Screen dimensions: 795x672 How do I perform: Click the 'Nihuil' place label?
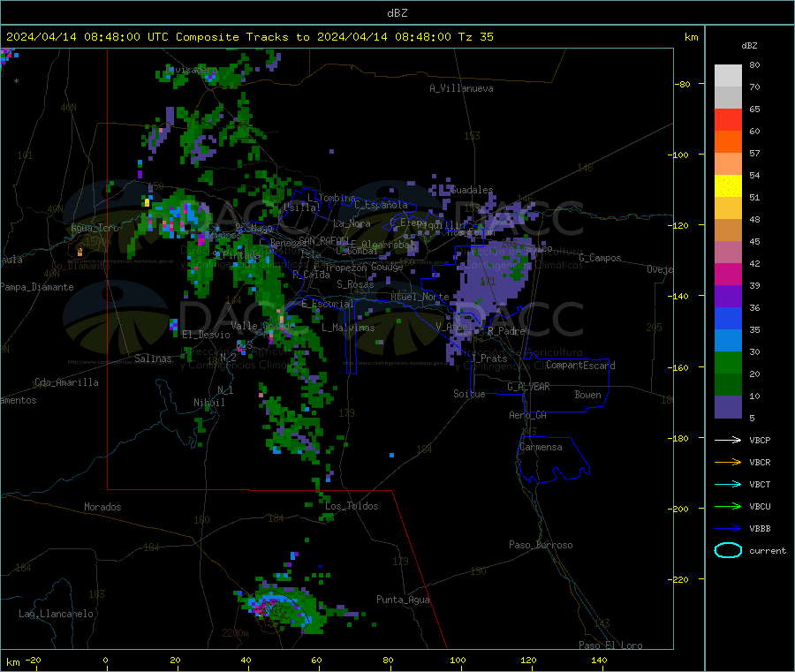coord(208,403)
